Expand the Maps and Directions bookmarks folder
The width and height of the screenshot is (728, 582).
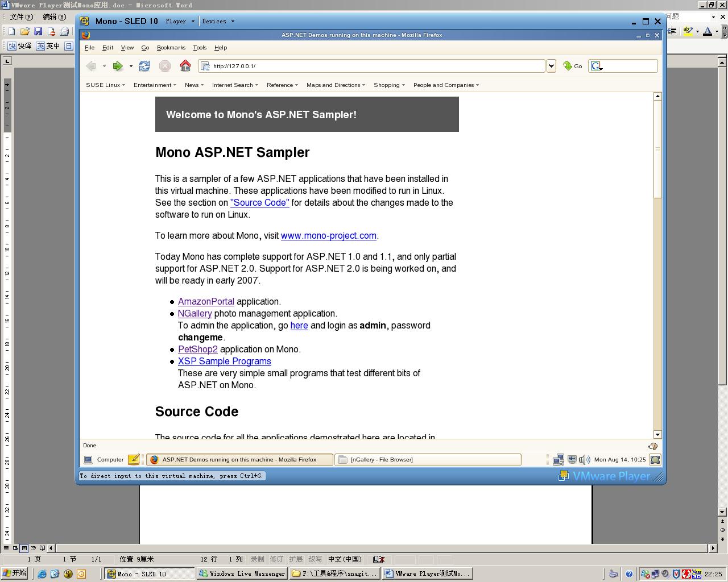pos(336,85)
